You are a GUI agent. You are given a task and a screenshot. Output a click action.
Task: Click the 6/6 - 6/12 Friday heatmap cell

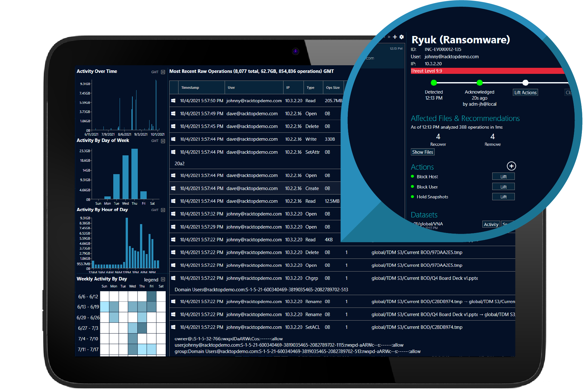pyautogui.click(x=152, y=297)
